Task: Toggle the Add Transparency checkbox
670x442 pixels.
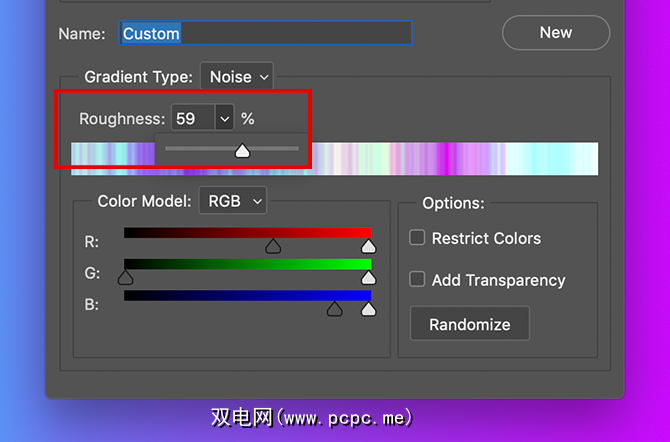Action: click(418, 280)
